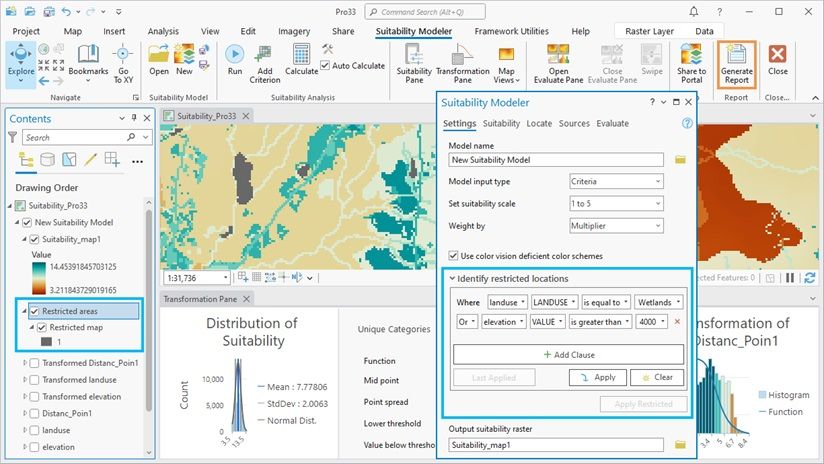
Task: Switch to Evaluate tab in modeler pane
Action: (612, 123)
